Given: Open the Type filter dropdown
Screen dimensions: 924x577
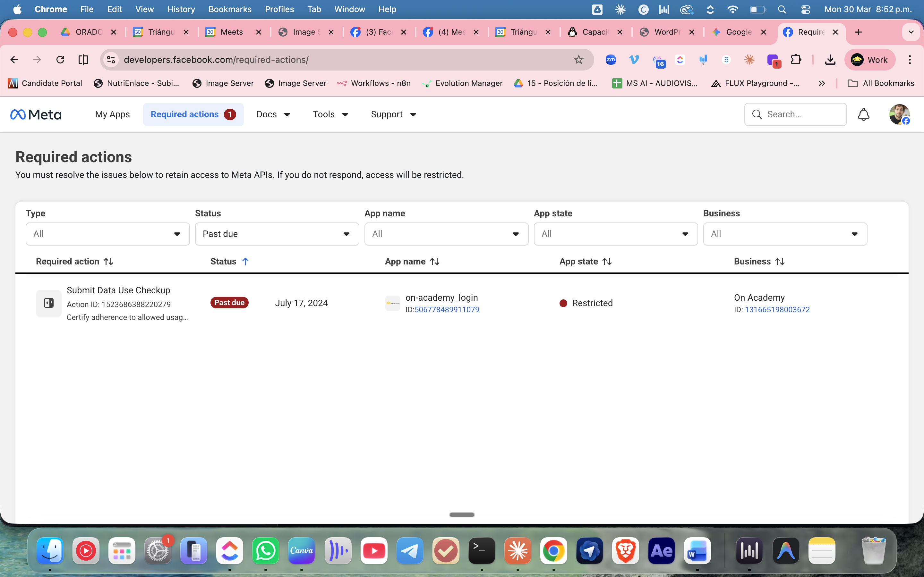Looking at the screenshot, I should click(107, 234).
